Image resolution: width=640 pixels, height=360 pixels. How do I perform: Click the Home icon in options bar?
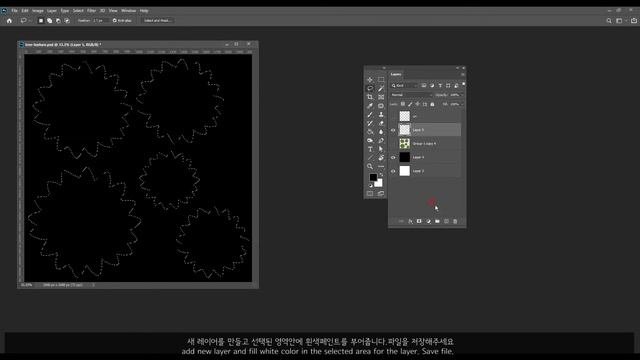(x=9, y=20)
